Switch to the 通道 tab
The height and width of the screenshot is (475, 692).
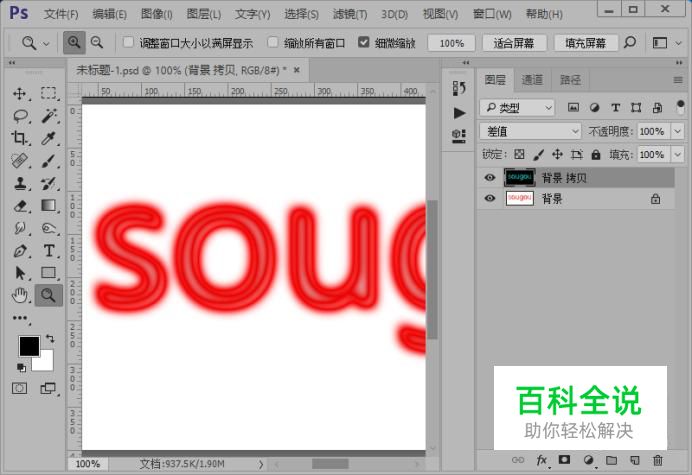pyautogui.click(x=532, y=80)
